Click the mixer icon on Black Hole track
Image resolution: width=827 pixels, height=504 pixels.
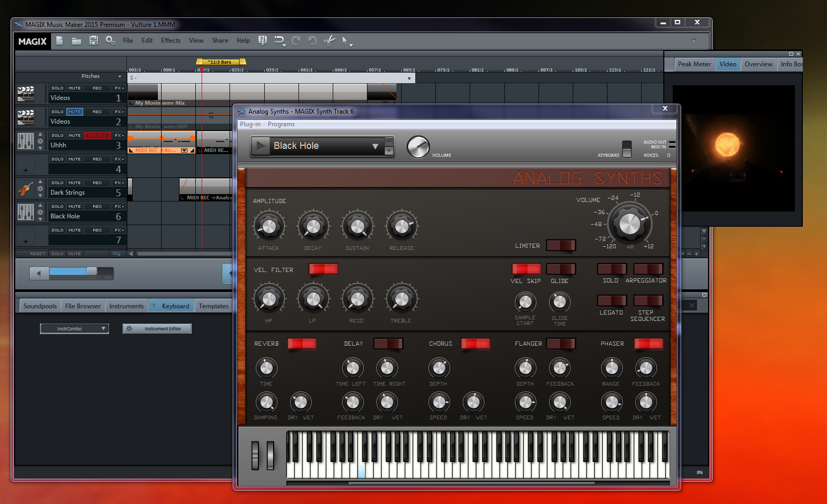click(x=26, y=212)
